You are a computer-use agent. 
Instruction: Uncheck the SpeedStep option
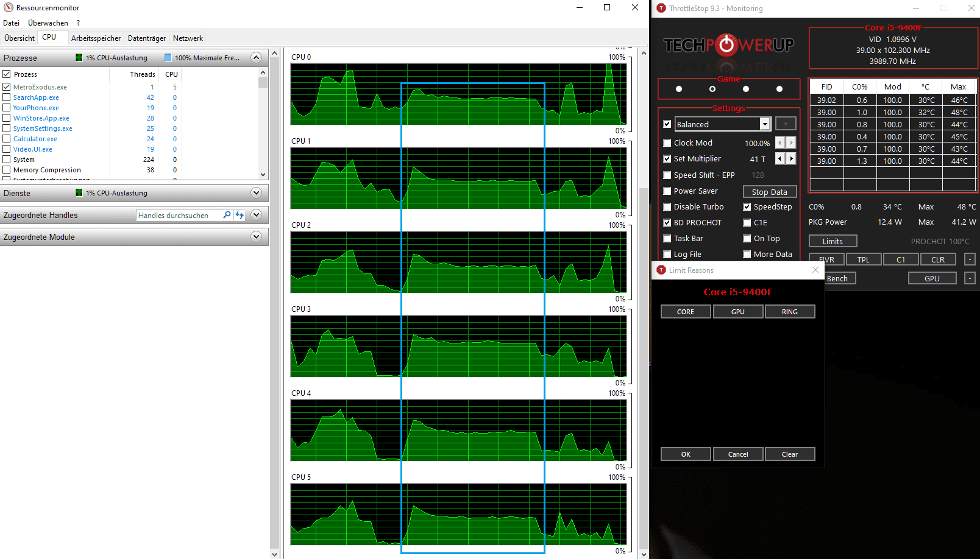point(747,206)
